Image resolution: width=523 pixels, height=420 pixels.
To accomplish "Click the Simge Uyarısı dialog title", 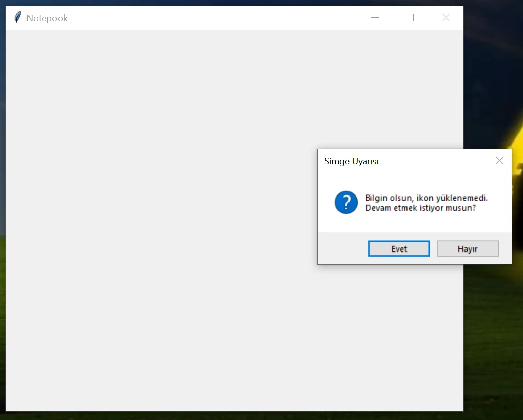I will (351, 161).
